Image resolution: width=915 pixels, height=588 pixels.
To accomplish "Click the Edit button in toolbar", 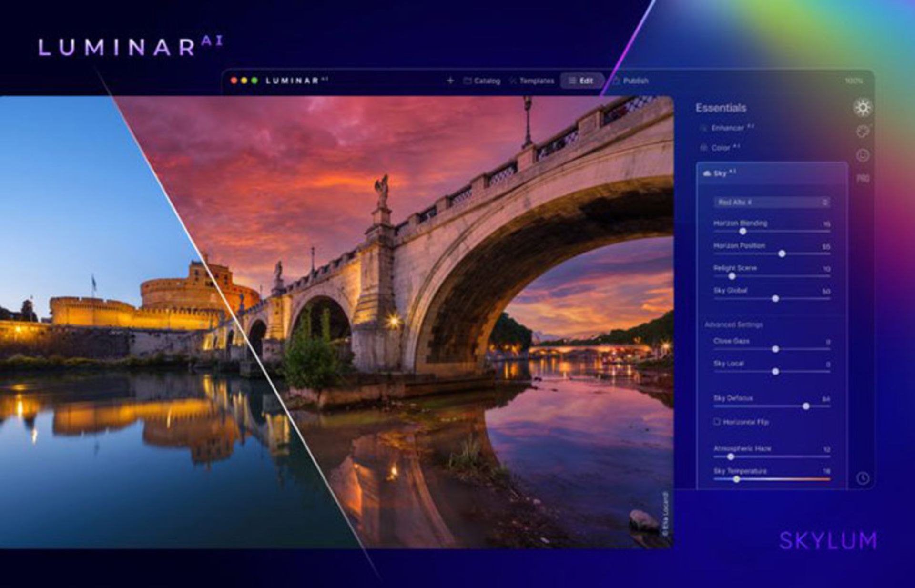I will (x=582, y=81).
